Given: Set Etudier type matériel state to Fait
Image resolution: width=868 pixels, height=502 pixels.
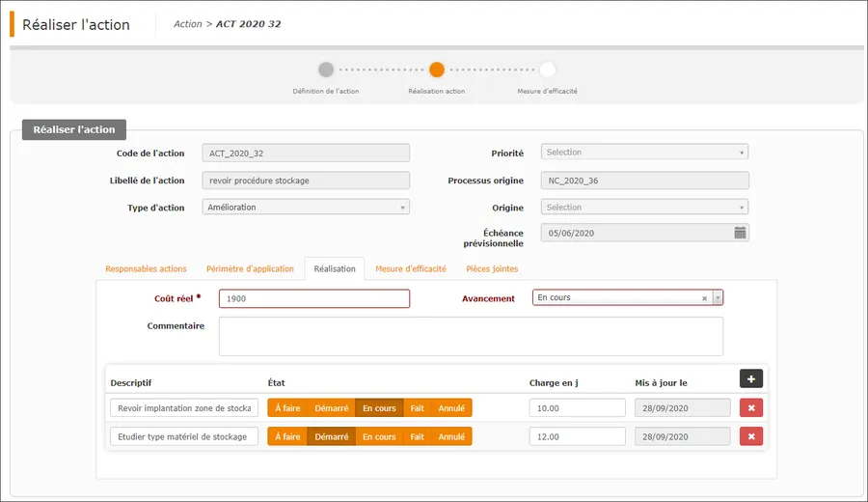Looking at the screenshot, I should pyautogui.click(x=417, y=436).
